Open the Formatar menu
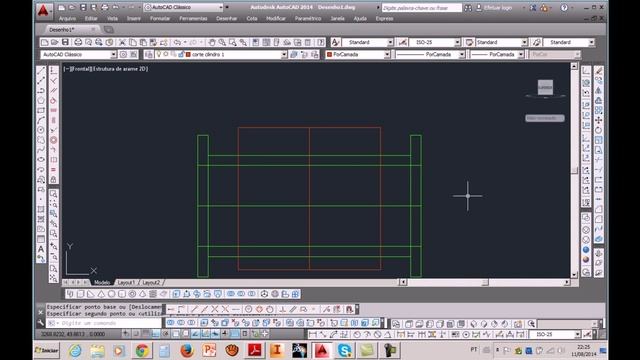The image size is (640, 360). (160, 18)
